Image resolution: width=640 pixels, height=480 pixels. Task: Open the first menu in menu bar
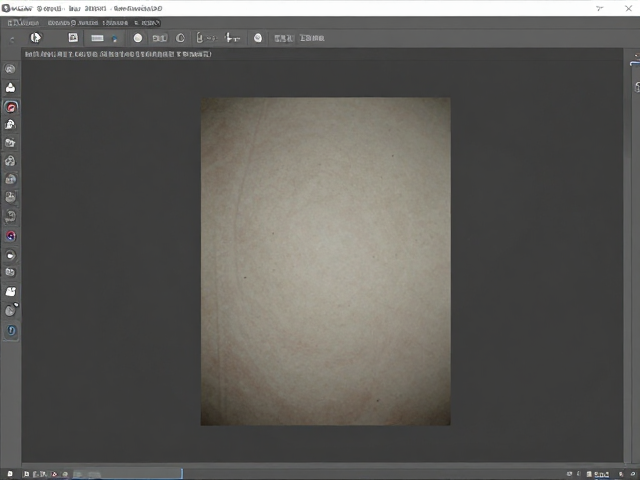[23, 23]
